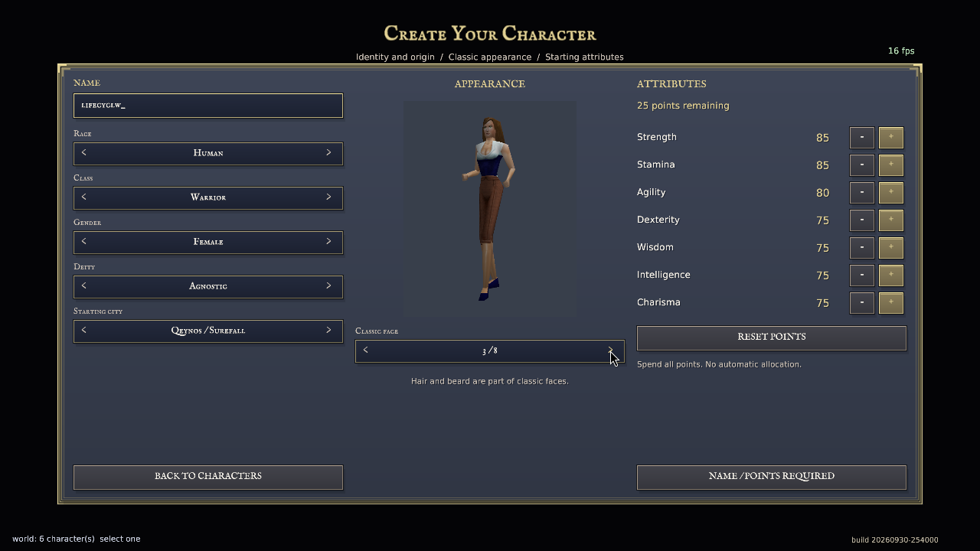Lower Agility using minus button
980x551 pixels.
coord(862,193)
